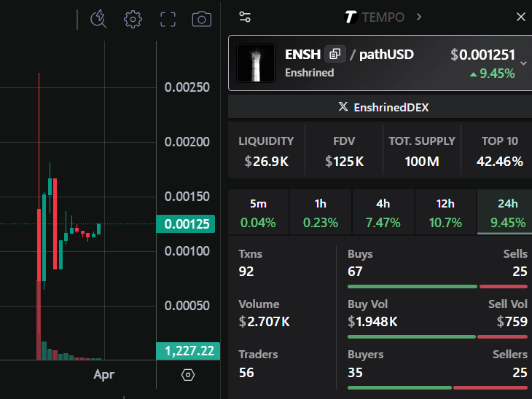Click the Sell Vol $759 value
This screenshot has width=532, height=399.
tap(512, 321)
